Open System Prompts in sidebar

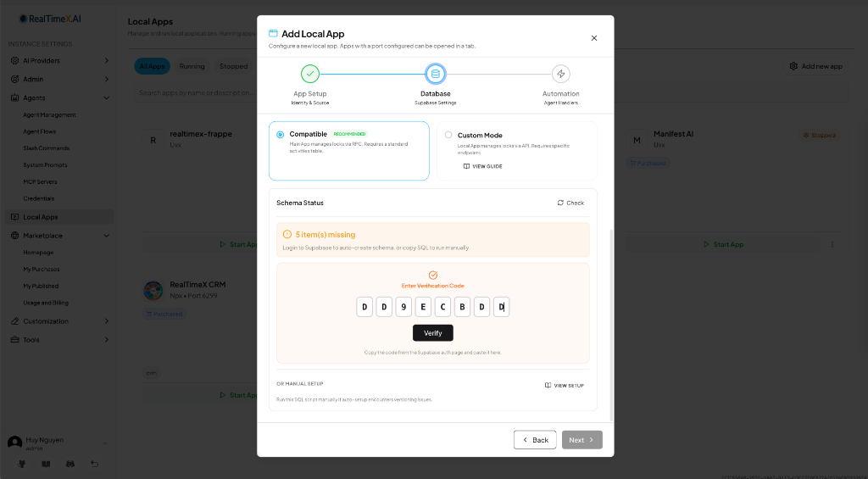46,165
